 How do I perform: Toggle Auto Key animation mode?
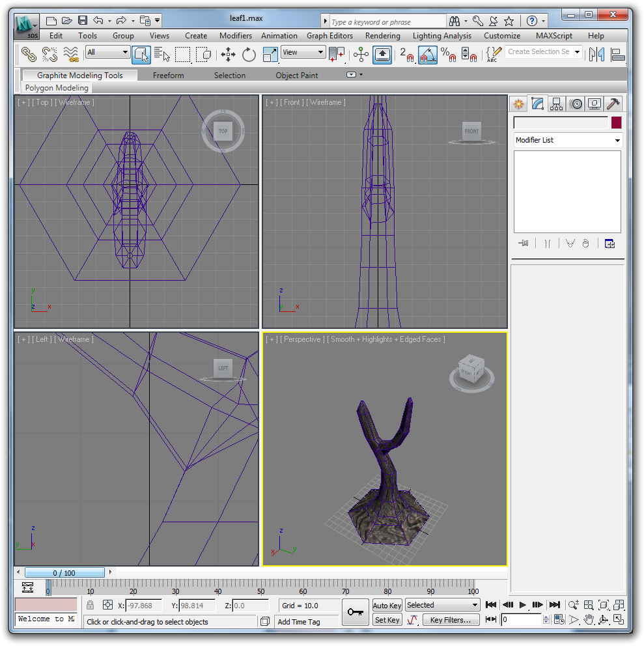point(387,606)
